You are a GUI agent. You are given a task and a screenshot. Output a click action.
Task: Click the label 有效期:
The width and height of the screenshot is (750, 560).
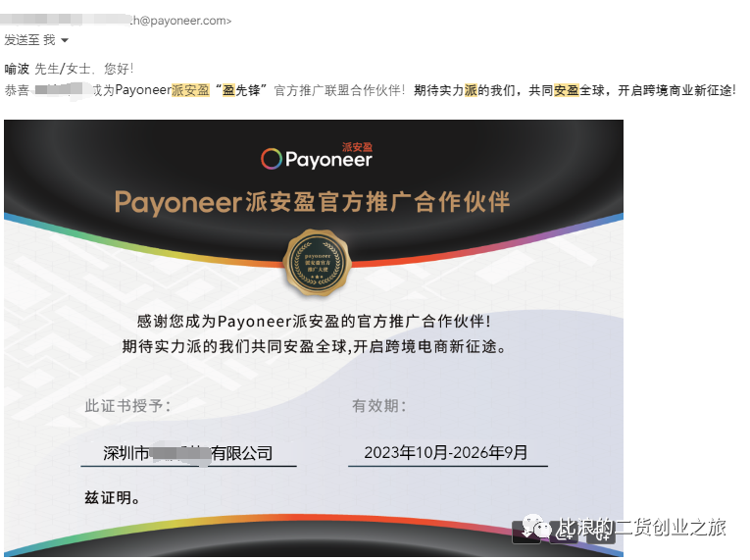tap(379, 406)
